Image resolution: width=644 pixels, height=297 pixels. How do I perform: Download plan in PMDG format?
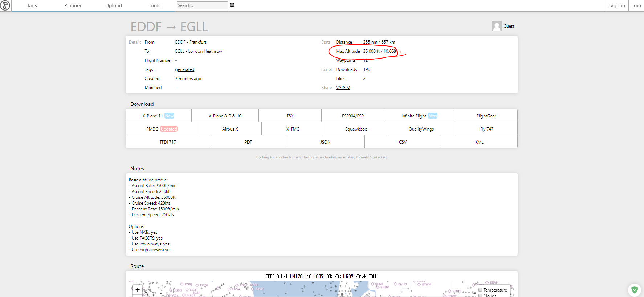[162, 129]
